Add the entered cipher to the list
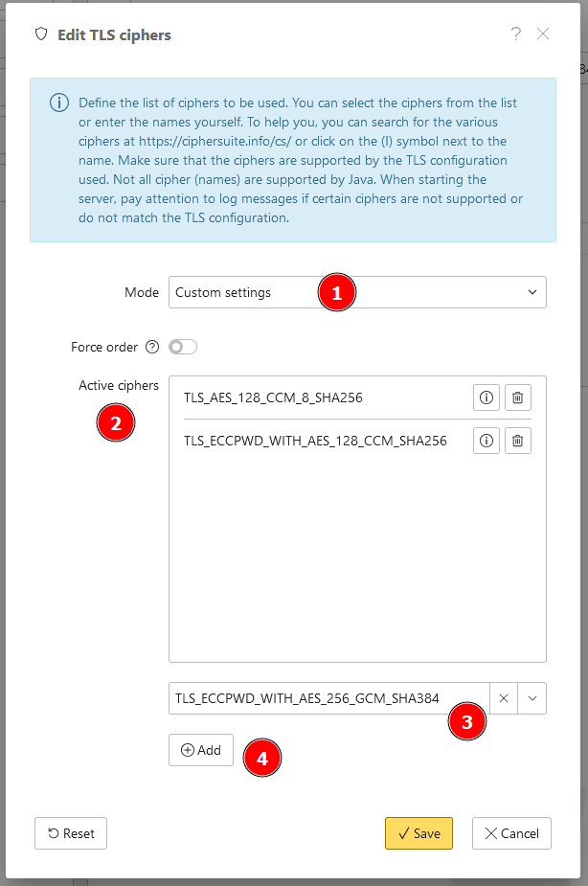Screen dimensions: 588x886 coord(201,750)
